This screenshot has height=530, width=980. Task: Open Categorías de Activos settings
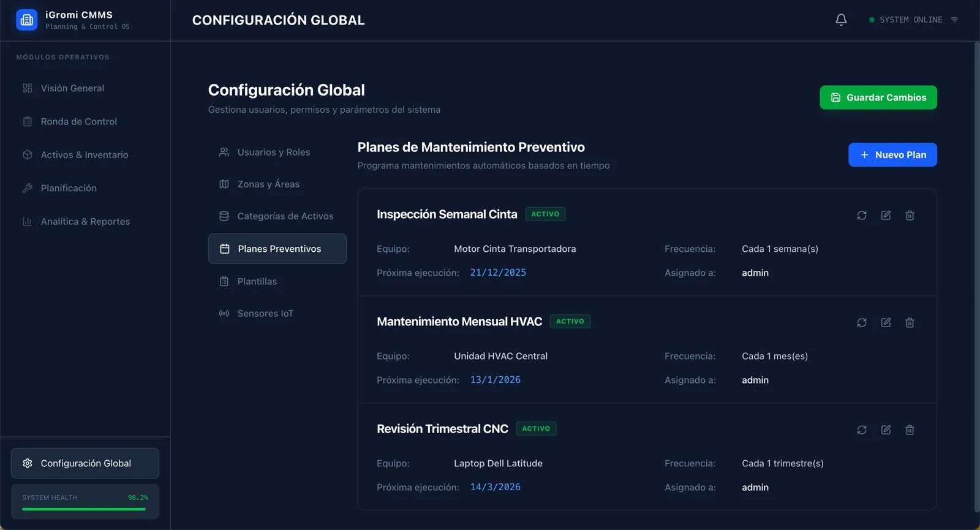277,216
